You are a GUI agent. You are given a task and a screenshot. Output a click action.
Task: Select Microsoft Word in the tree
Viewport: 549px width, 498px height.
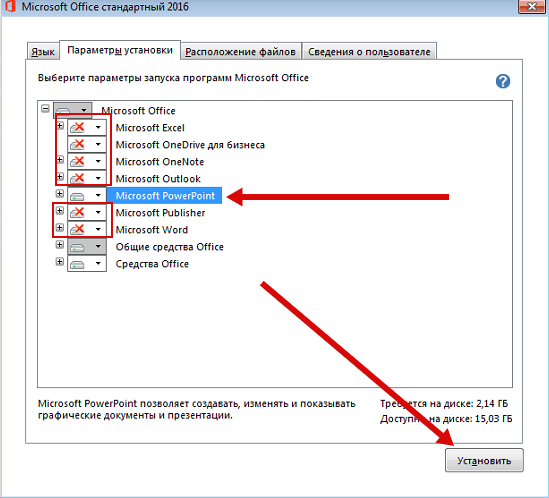click(152, 230)
